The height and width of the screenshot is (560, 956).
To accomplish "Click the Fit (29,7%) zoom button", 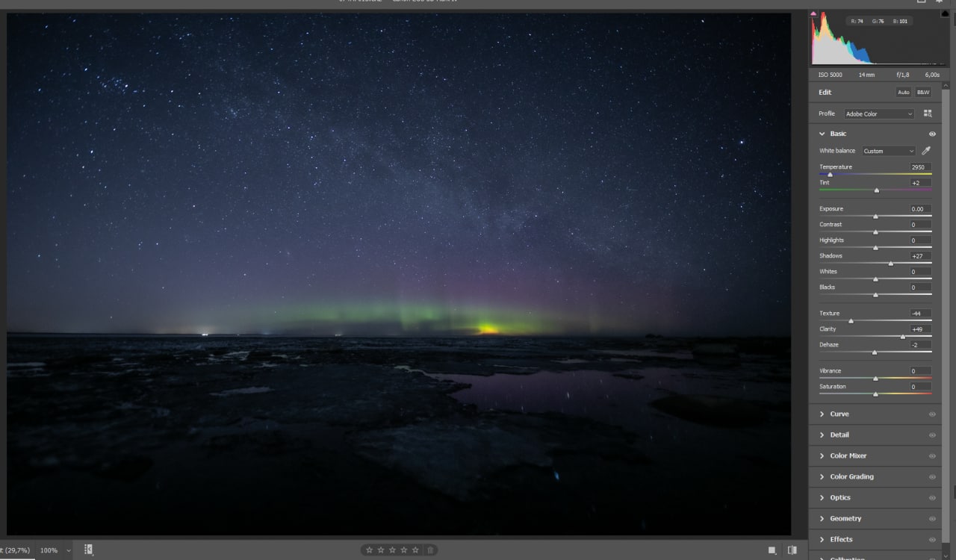I will (15, 550).
